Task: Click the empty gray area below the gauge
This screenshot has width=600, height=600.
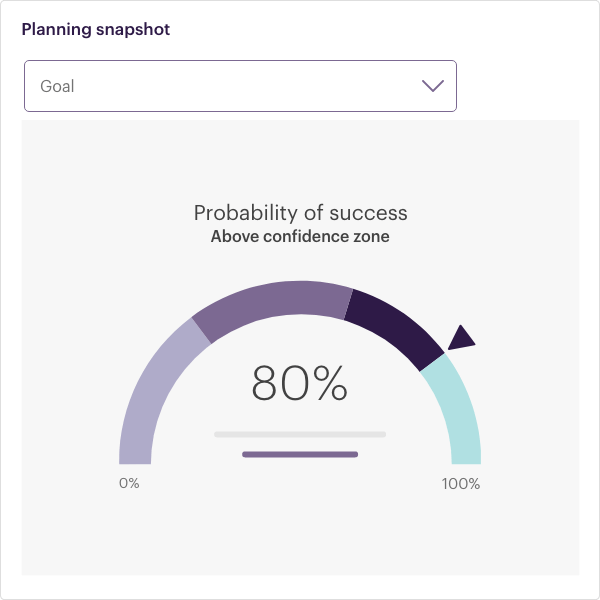Action: coord(300,536)
